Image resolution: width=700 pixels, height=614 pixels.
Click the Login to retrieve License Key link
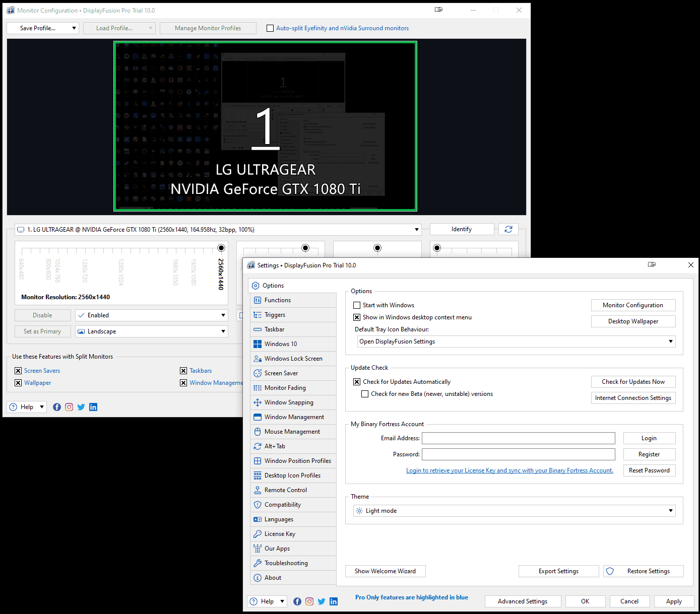coord(510,470)
